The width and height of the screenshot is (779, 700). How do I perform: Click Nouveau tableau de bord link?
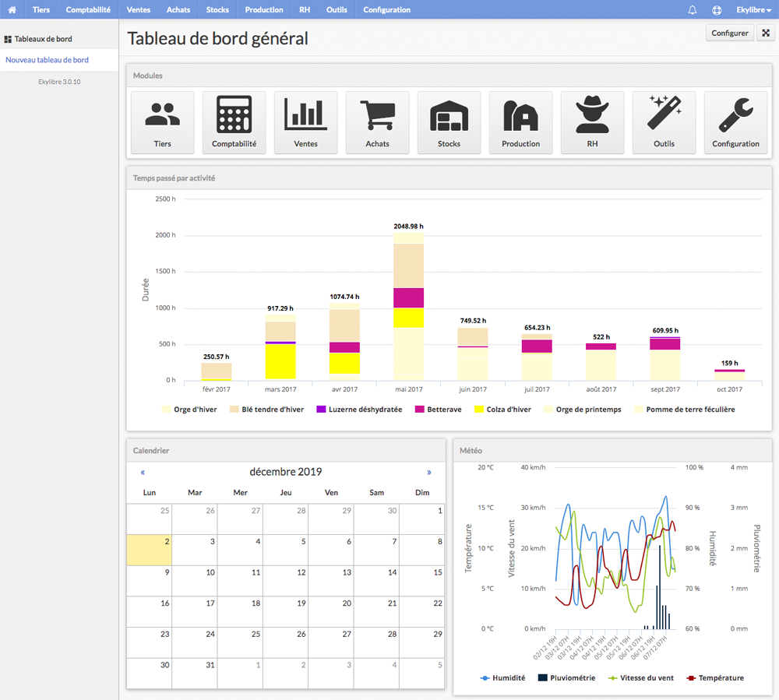(x=48, y=60)
